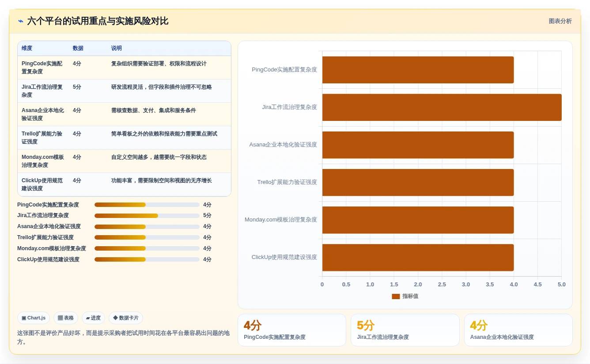
Task: Click x-axis tick label 2.5
Action: [442, 285]
